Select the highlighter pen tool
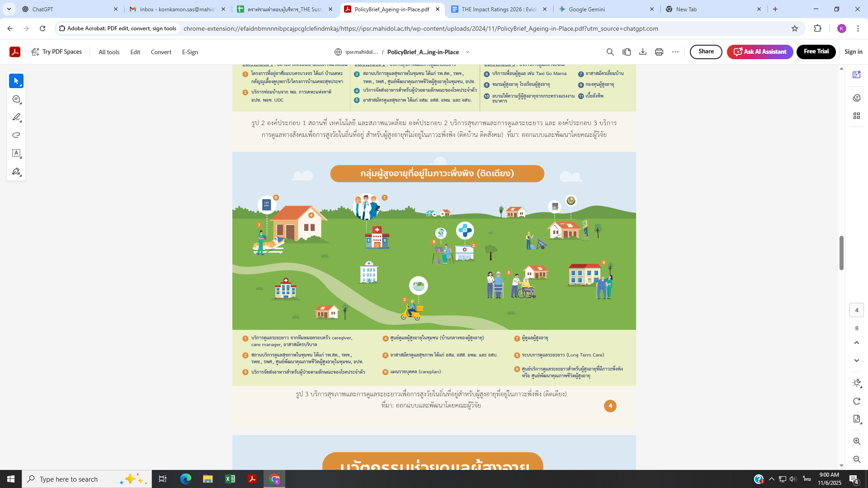The height and width of the screenshot is (488, 868). [x=16, y=117]
